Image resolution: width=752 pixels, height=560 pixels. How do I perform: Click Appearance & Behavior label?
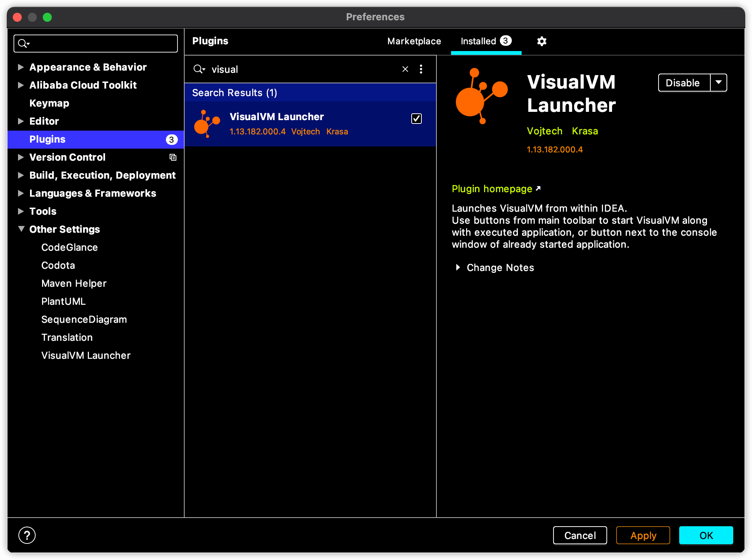click(88, 67)
